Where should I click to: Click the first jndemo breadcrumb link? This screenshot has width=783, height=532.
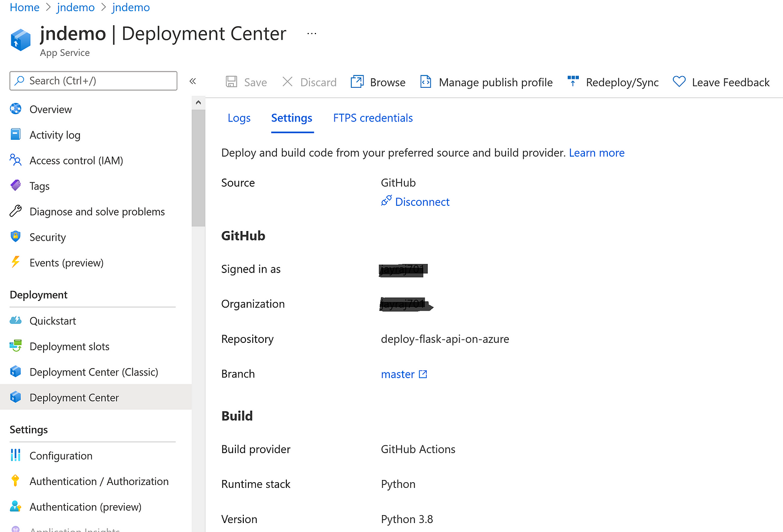pos(76,7)
